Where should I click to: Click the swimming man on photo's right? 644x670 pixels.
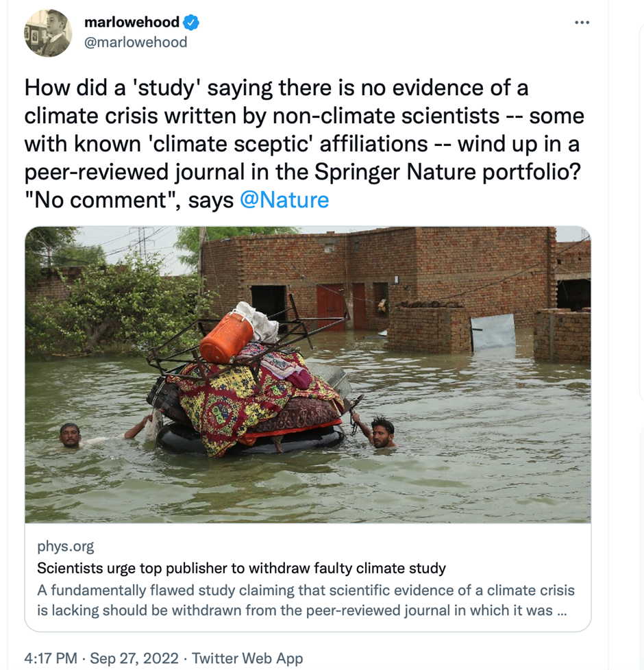[382, 432]
